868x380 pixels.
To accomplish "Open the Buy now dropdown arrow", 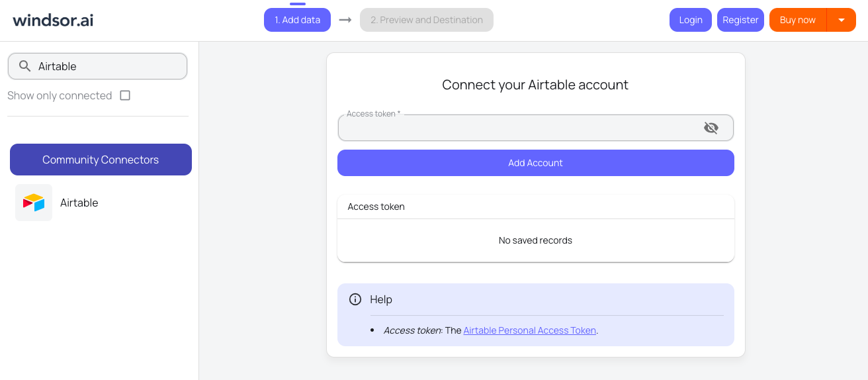I will [842, 20].
